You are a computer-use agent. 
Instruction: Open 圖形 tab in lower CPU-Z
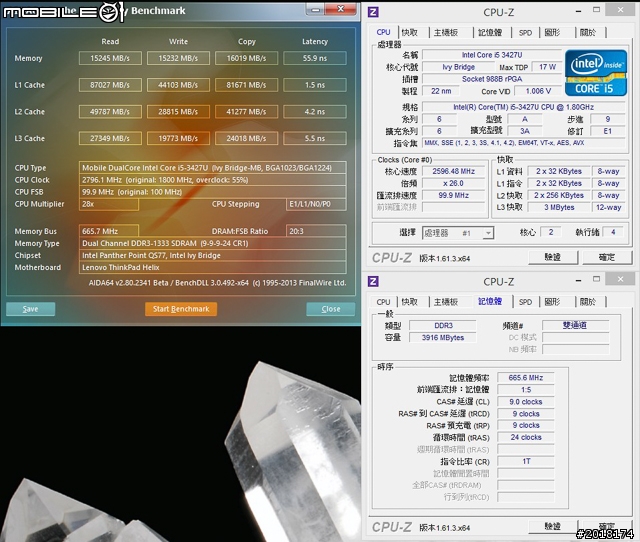552,302
